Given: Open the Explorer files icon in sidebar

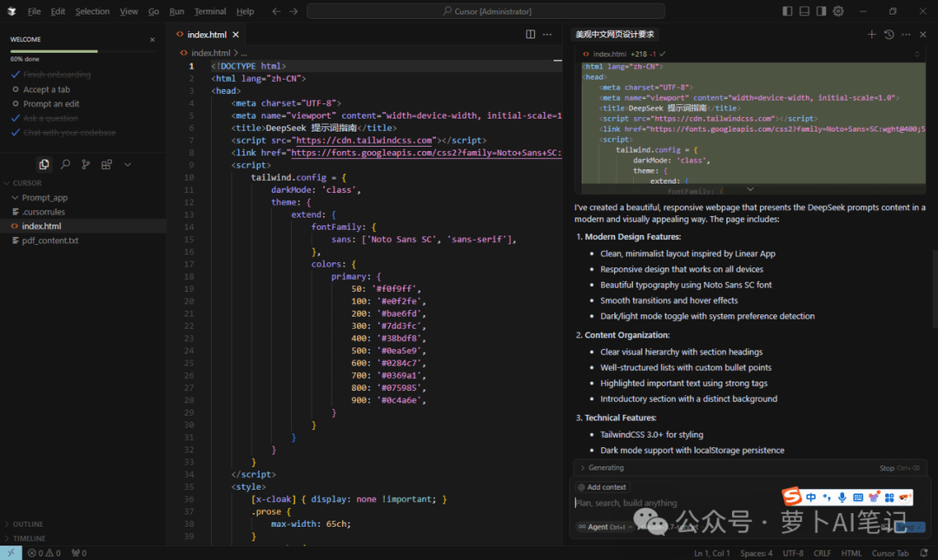Looking at the screenshot, I should 43,164.
